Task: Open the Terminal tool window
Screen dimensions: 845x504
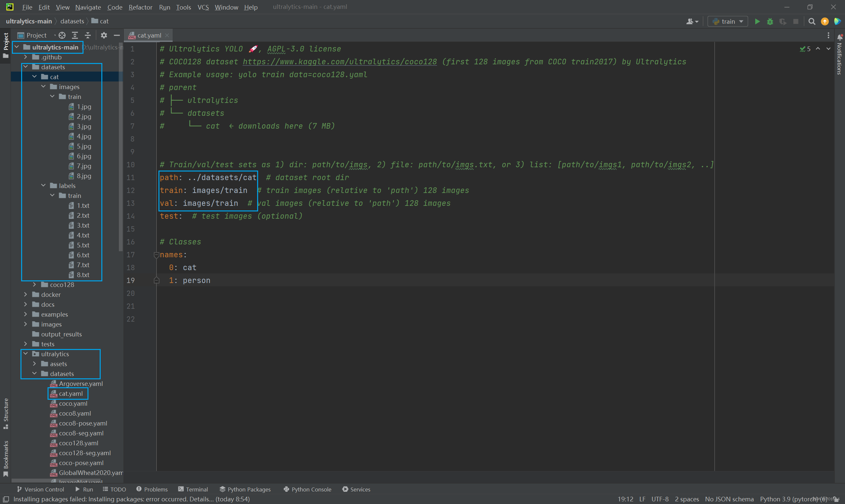Action: point(193,489)
